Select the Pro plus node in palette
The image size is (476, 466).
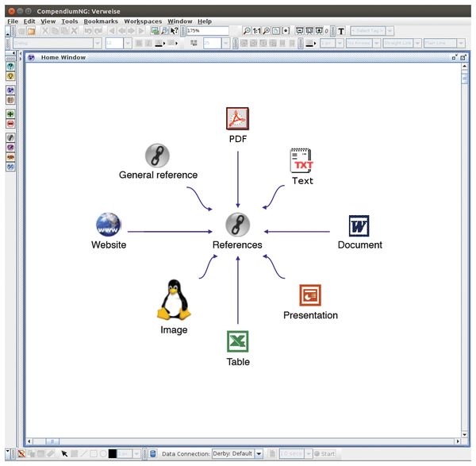10,114
